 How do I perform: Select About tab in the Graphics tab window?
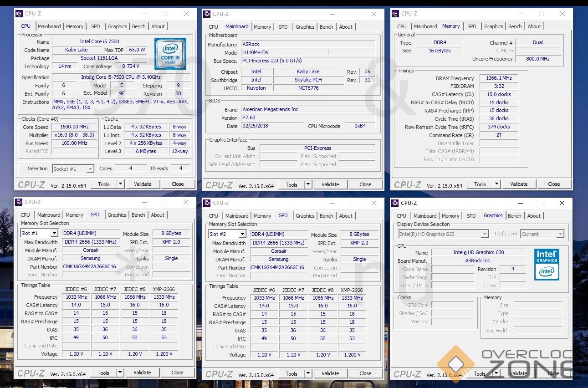[534, 216]
